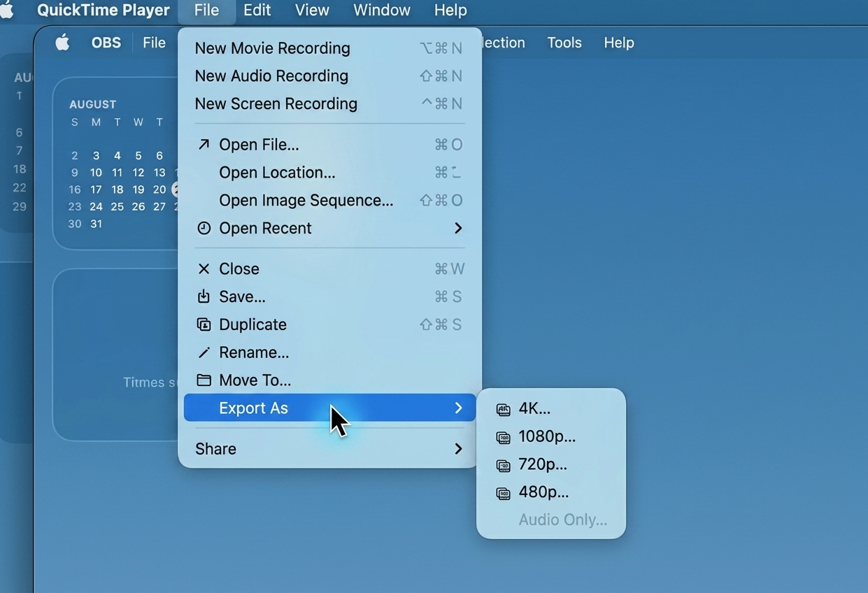868x593 pixels.
Task: Click the 1080p export format icon
Action: point(503,437)
